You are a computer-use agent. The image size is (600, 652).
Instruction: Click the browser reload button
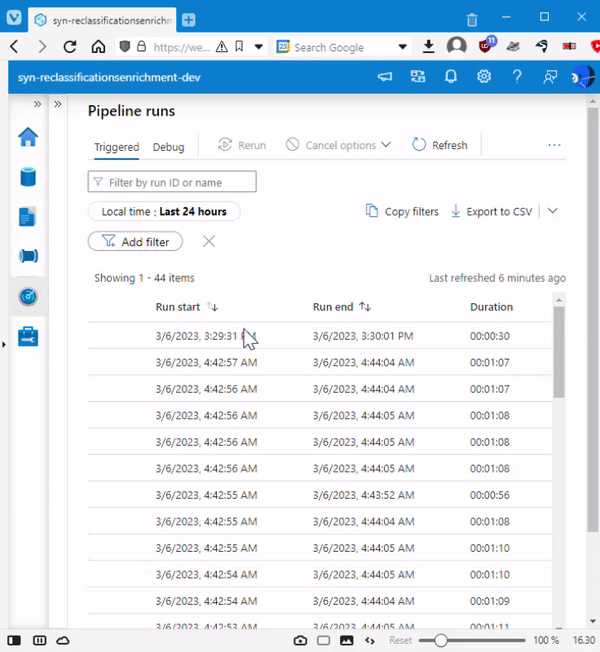pos(70,47)
